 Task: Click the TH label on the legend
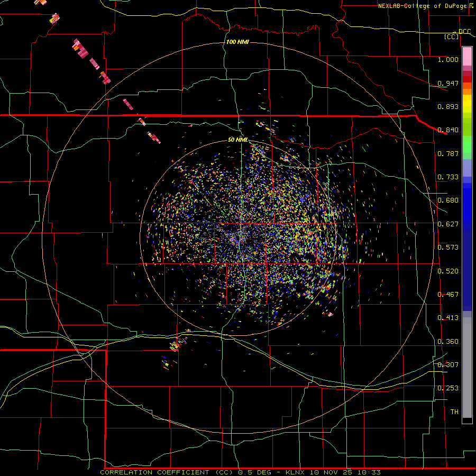pyautogui.click(x=454, y=412)
